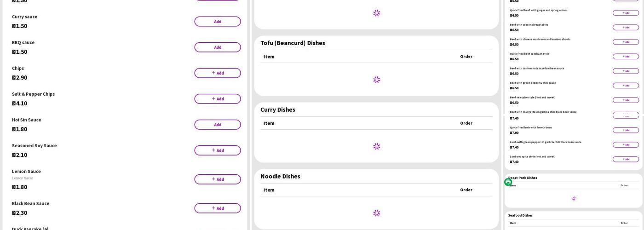Viewport: 644px width, 230px height.
Task: Click the green floating chat icon
Action: point(508,182)
